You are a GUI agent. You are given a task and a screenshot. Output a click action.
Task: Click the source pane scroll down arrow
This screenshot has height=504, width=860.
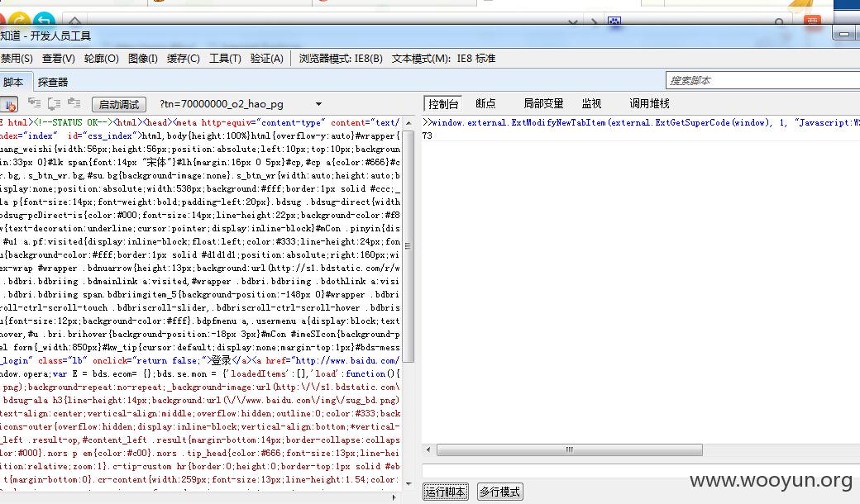408,484
